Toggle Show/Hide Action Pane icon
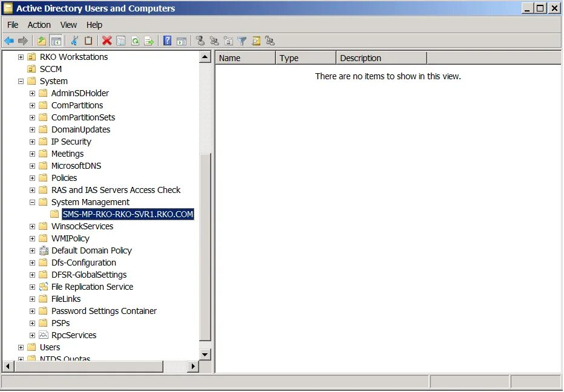The width and height of the screenshot is (564, 392). (182, 41)
